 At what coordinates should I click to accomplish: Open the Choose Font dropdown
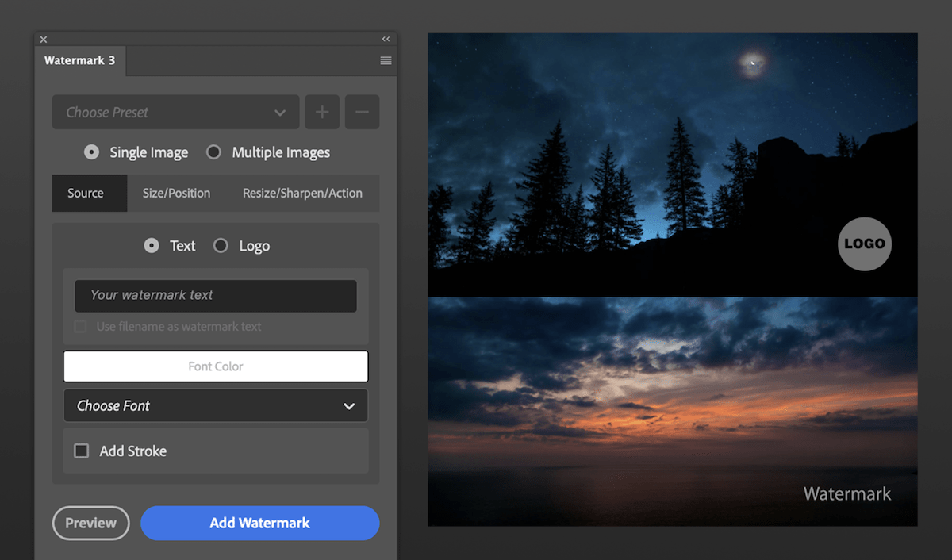click(215, 405)
